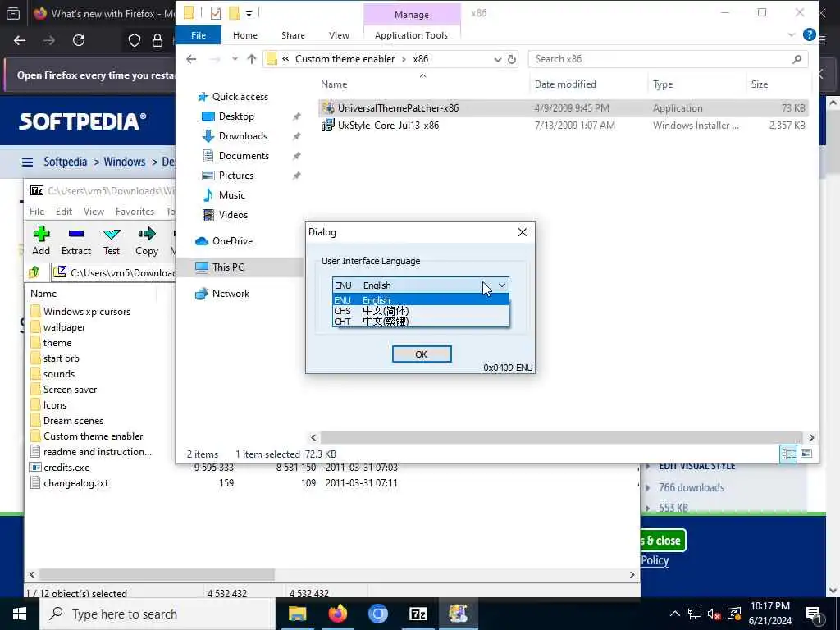Open 7-Zip Favorites menu
This screenshot has width=840, height=630.
(135, 212)
